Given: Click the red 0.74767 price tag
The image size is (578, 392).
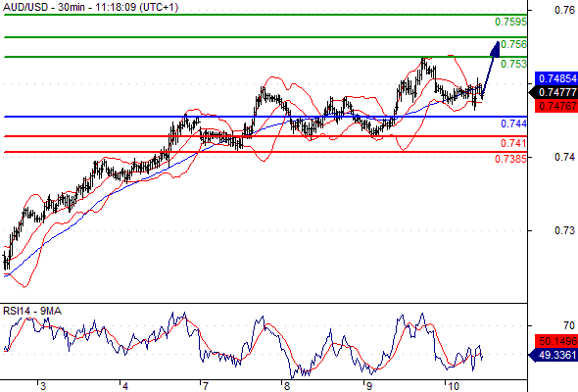Looking at the screenshot, I should [555, 106].
